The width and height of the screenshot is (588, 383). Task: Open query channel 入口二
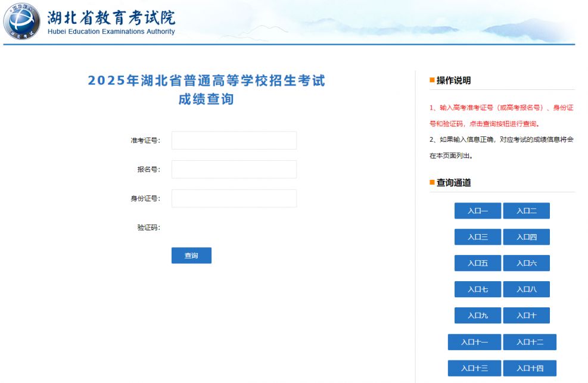(x=526, y=211)
